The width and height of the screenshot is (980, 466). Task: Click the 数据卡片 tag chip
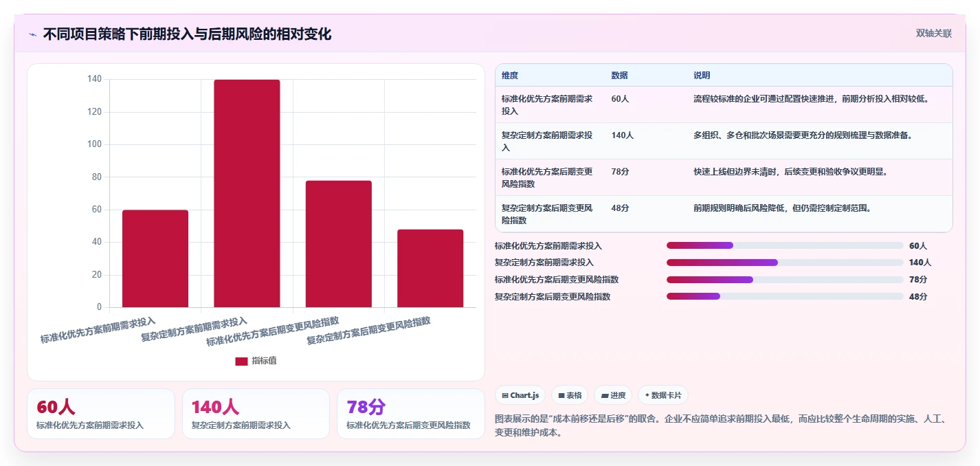click(663, 395)
